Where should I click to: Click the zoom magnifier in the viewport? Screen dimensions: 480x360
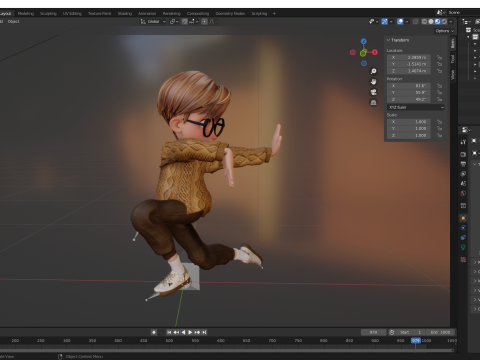coord(373,71)
